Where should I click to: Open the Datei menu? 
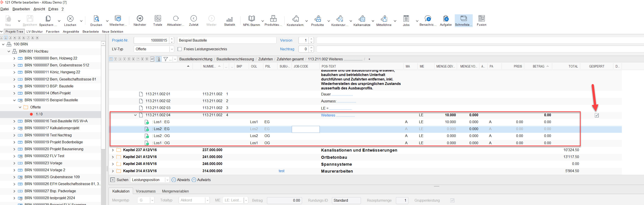[4, 9]
